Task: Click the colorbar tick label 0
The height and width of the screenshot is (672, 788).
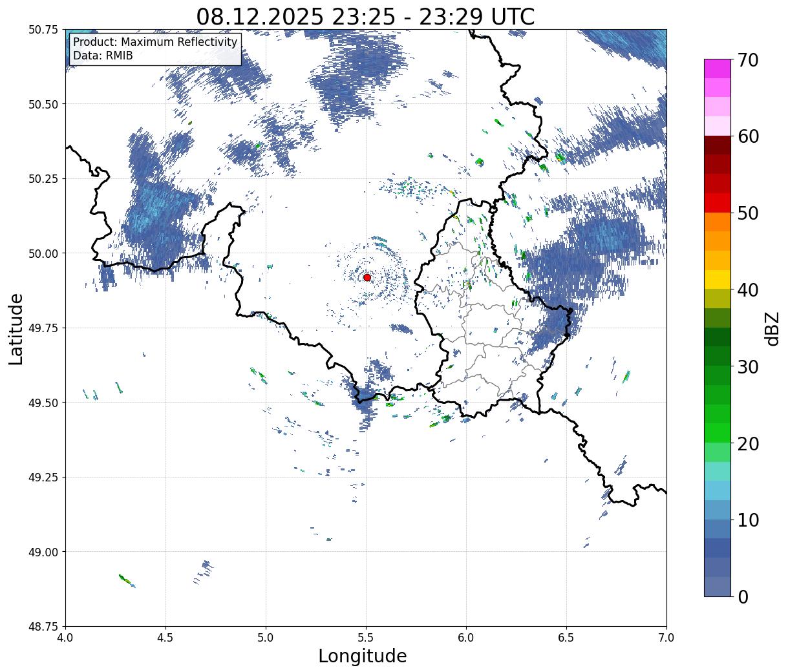Action: (x=743, y=596)
